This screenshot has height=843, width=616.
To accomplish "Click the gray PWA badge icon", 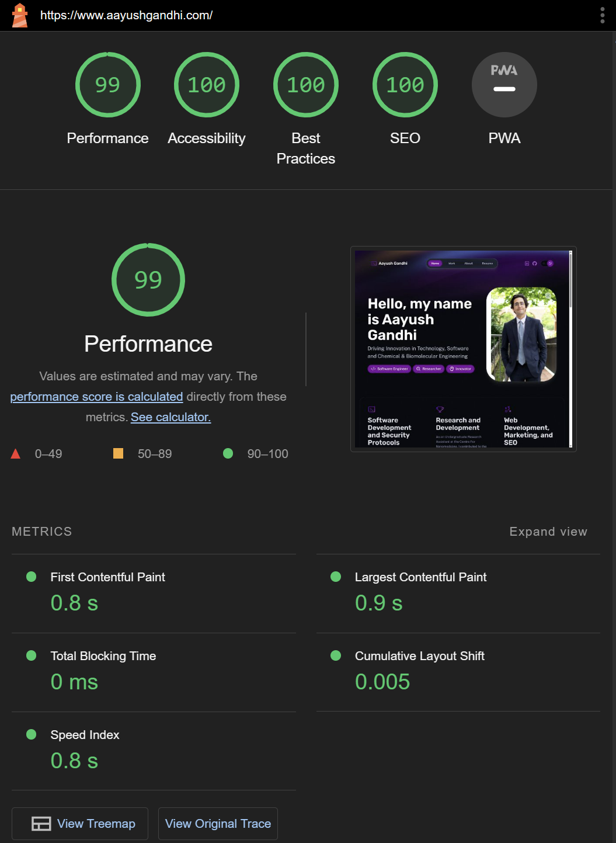I will pyautogui.click(x=504, y=85).
